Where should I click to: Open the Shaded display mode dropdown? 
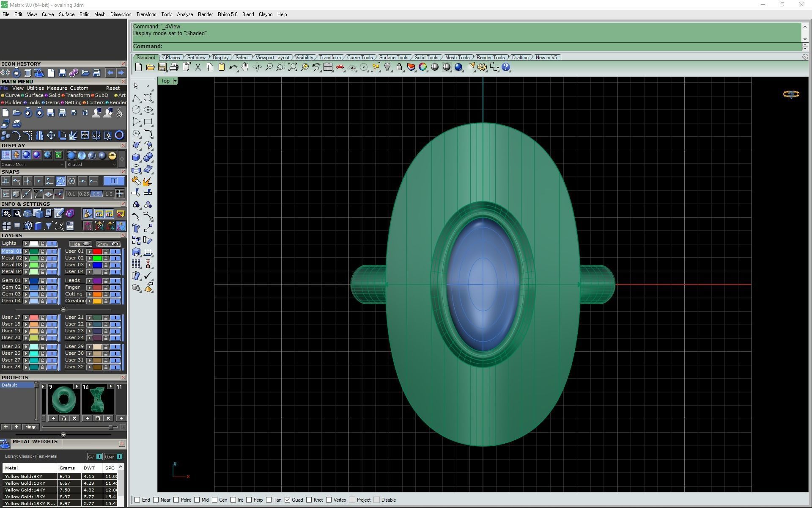pos(91,165)
